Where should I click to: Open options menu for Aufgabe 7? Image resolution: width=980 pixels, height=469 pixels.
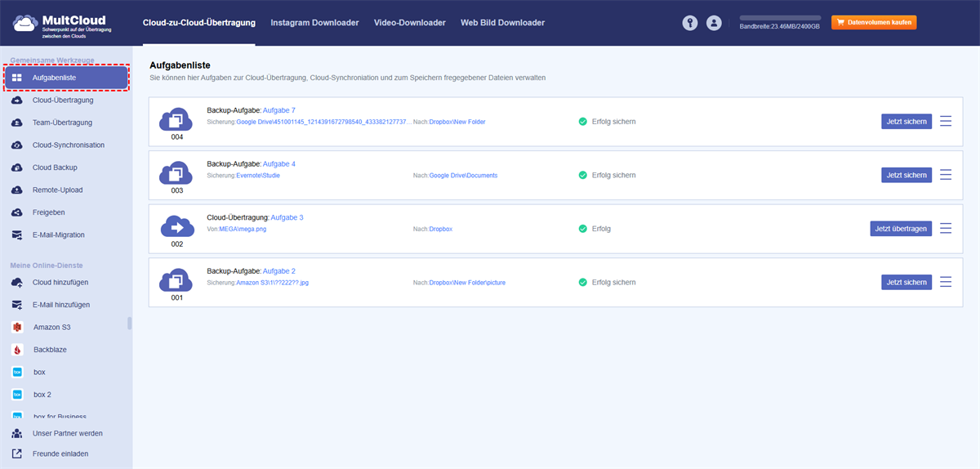point(946,121)
